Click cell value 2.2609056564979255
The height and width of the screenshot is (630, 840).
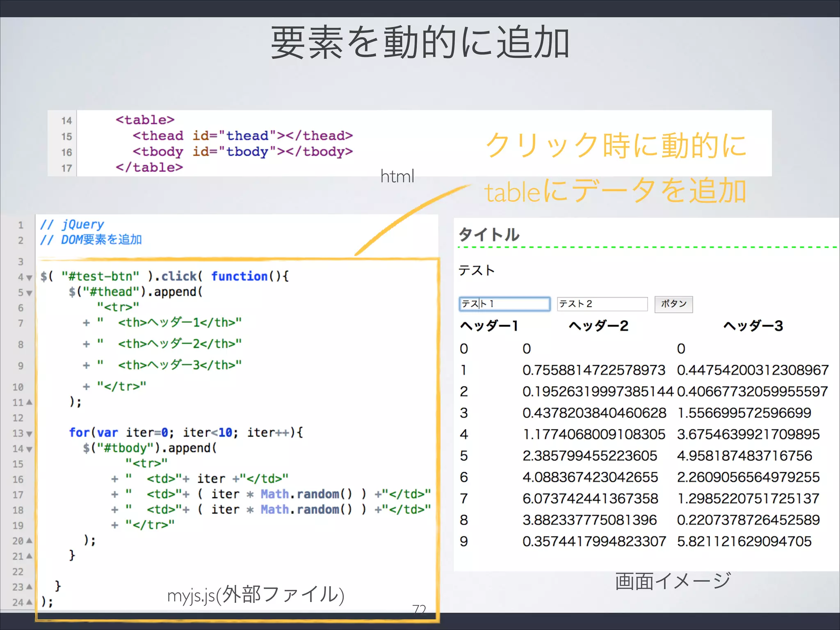(x=748, y=477)
